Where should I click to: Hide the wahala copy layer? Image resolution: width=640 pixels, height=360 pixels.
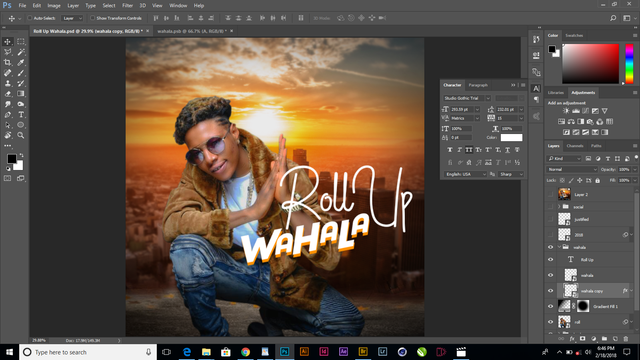click(x=551, y=291)
